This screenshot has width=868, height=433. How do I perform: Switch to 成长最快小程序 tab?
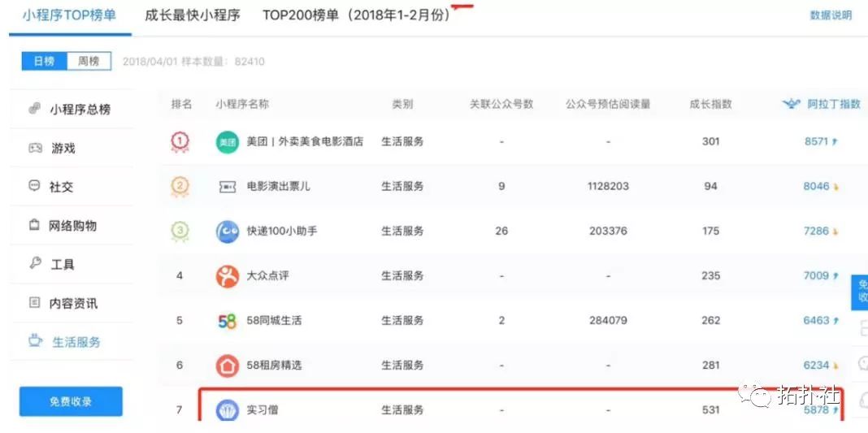point(192,15)
